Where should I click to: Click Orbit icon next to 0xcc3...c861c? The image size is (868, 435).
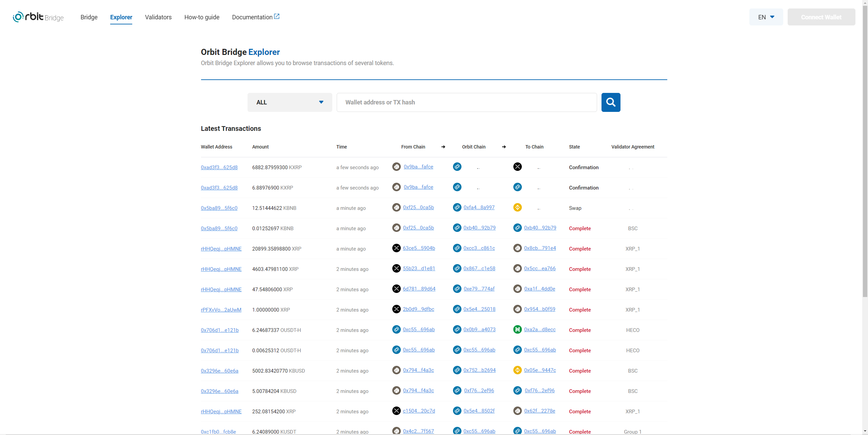tap(457, 248)
